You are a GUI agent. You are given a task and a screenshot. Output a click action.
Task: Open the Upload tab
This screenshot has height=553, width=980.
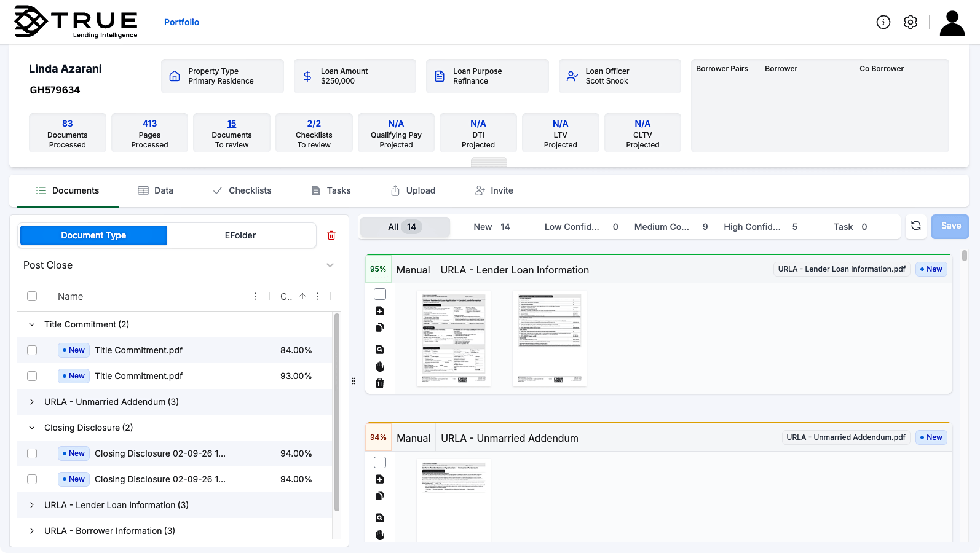413,190
